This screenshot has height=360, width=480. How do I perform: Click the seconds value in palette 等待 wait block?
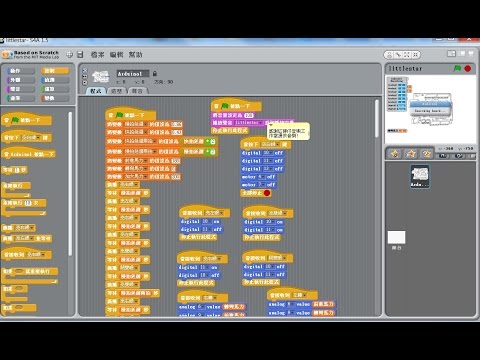click(x=17, y=170)
